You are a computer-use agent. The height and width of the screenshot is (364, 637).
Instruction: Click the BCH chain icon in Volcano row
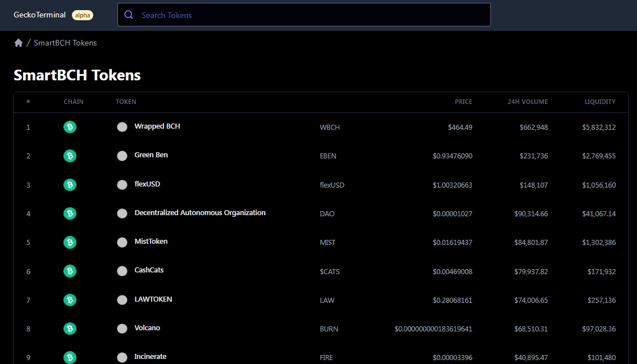point(70,329)
